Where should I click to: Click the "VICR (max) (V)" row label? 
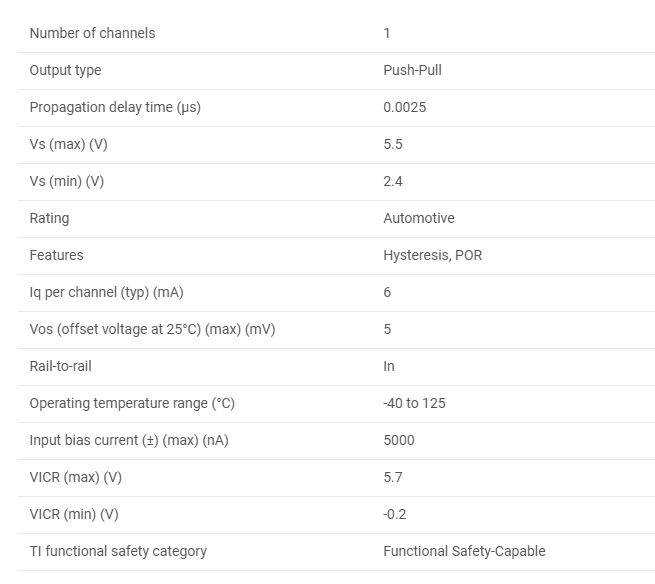pyautogui.click(x=75, y=477)
